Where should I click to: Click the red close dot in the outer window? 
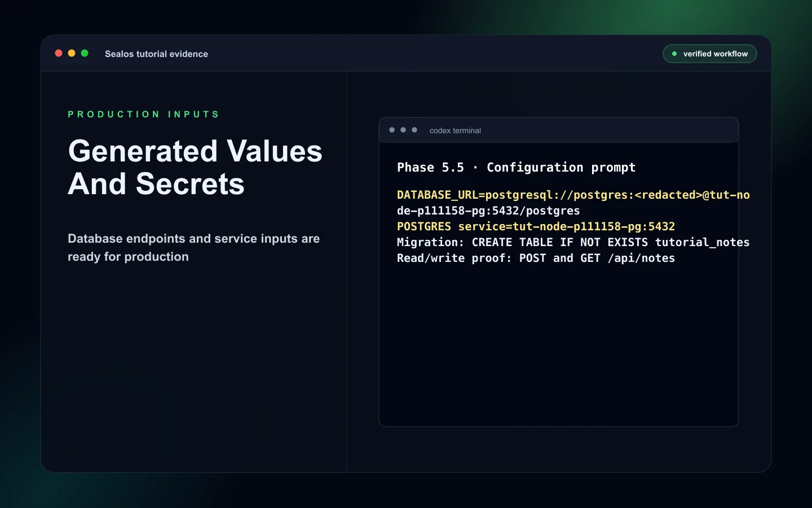tap(59, 53)
